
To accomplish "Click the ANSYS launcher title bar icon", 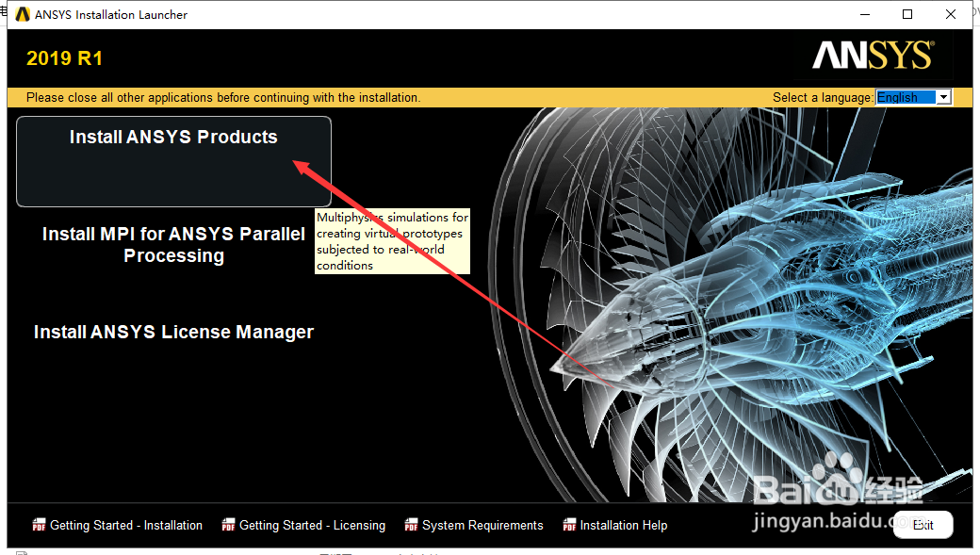I will point(23,14).
